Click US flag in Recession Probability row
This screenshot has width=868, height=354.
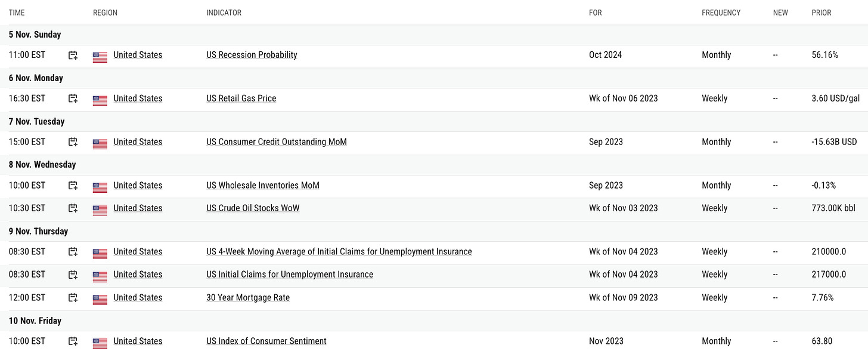coord(100,57)
